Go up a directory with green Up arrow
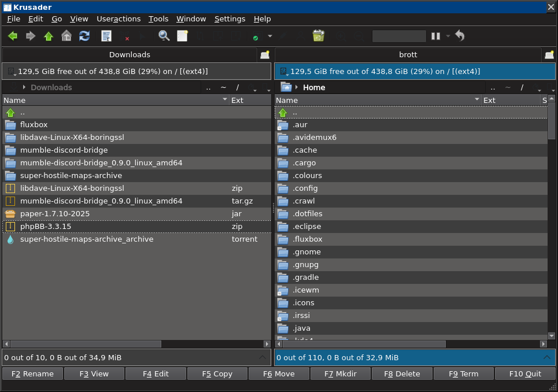Viewport: 558px width, 392px height. (x=49, y=36)
